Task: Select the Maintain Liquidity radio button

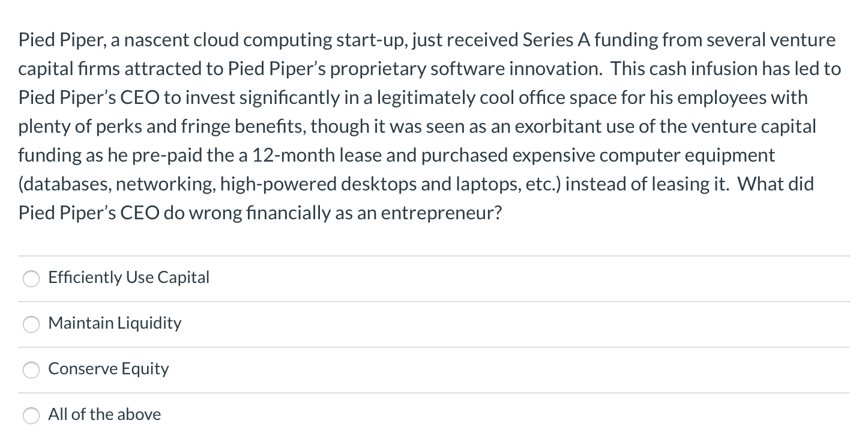Action: click(x=31, y=324)
